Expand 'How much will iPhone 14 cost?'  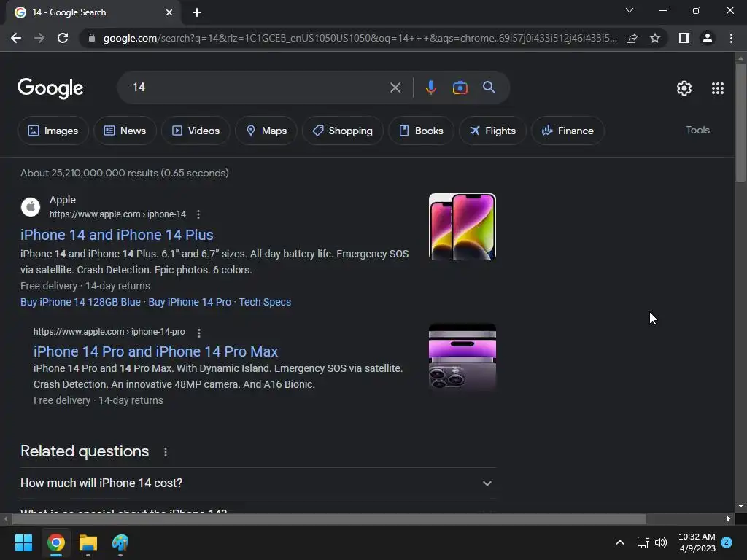click(x=258, y=483)
